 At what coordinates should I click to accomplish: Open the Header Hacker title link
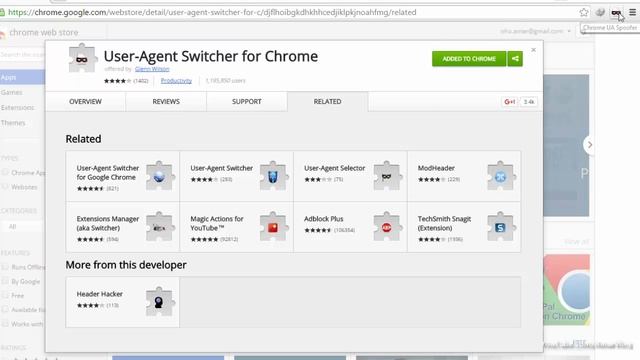point(100,294)
